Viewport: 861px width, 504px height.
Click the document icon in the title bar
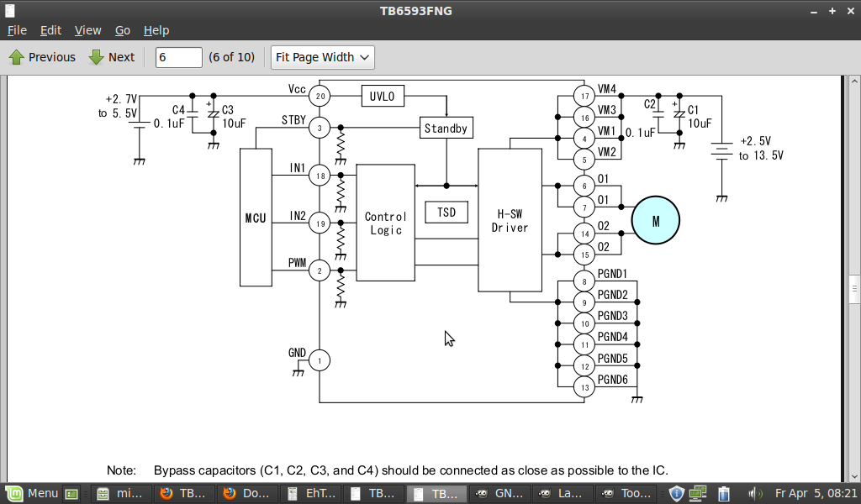10,10
